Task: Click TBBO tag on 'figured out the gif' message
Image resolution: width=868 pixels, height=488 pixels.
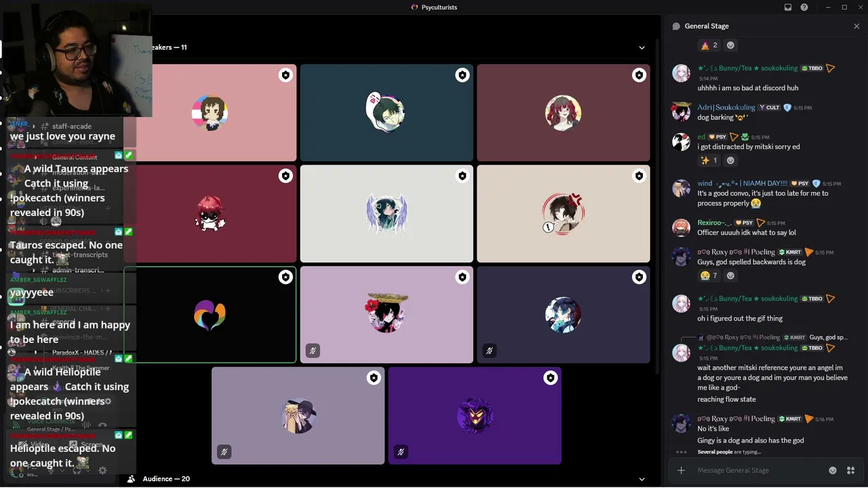Action: tap(811, 299)
